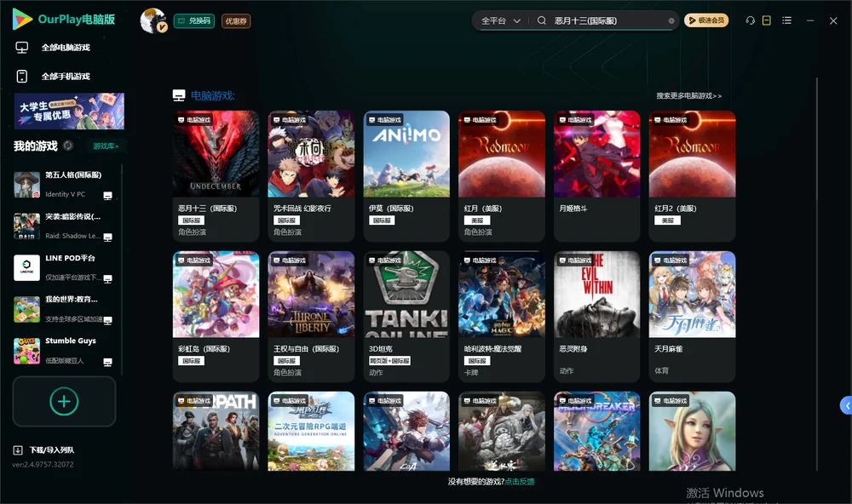Expand the blue side panel arrow
This screenshot has height=504, width=852.
(x=846, y=406)
